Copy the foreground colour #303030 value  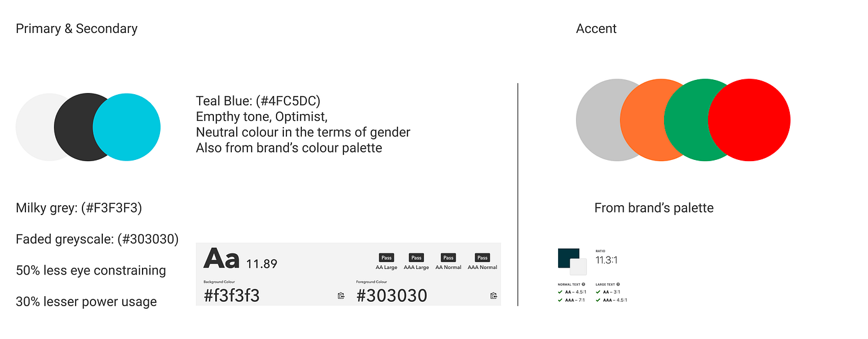point(494,296)
